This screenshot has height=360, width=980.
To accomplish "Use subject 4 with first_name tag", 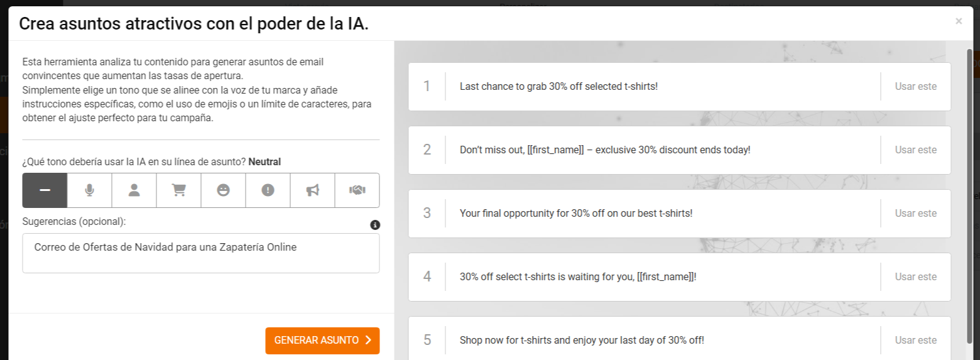I will [915, 277].
